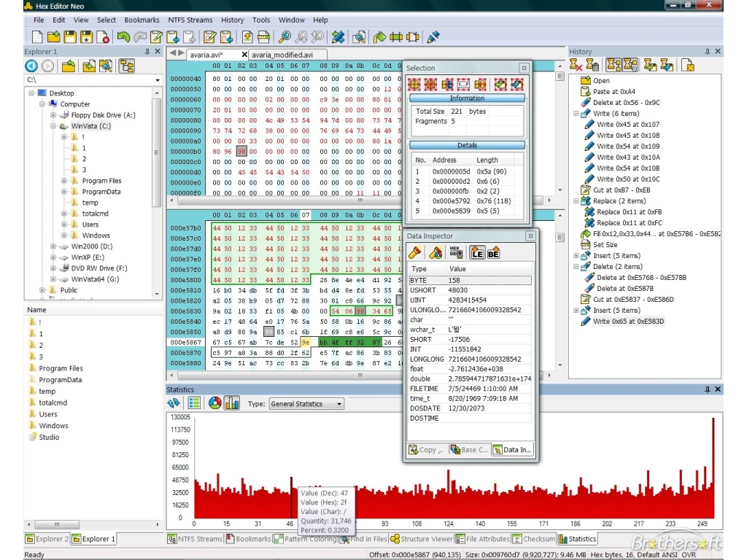Select 'Write 0x65 at 0xE583D' history entry
The image size is (747, 560).
pyautogui.click(x=628, y=322)
